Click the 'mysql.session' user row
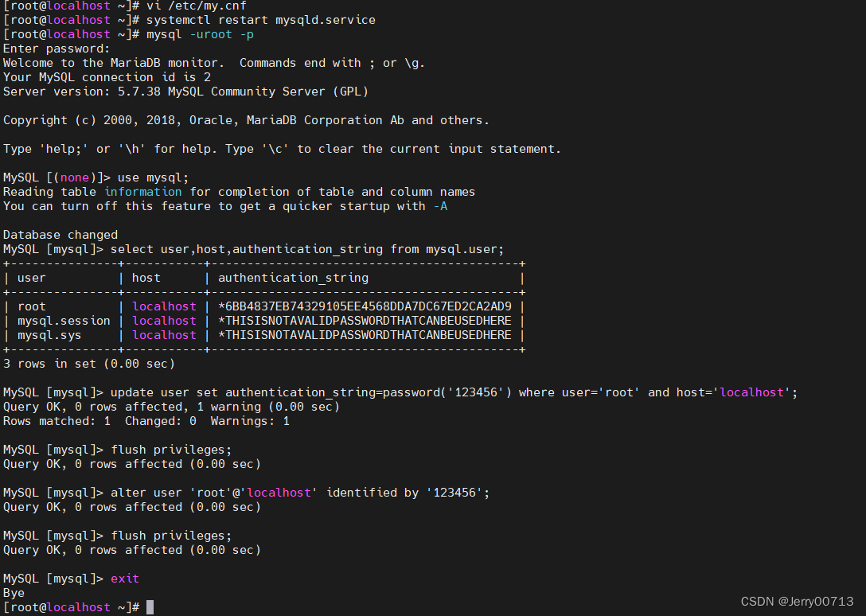The width and height of the screenshot is (866, 616). pyautogui.click(x=63, y=321)
